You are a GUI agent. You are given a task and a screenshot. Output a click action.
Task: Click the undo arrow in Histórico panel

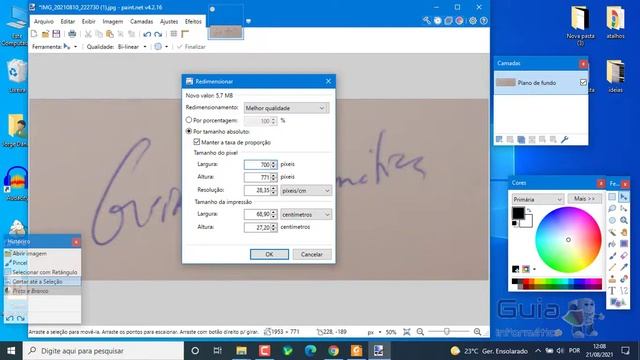click(x=10, y=318)
